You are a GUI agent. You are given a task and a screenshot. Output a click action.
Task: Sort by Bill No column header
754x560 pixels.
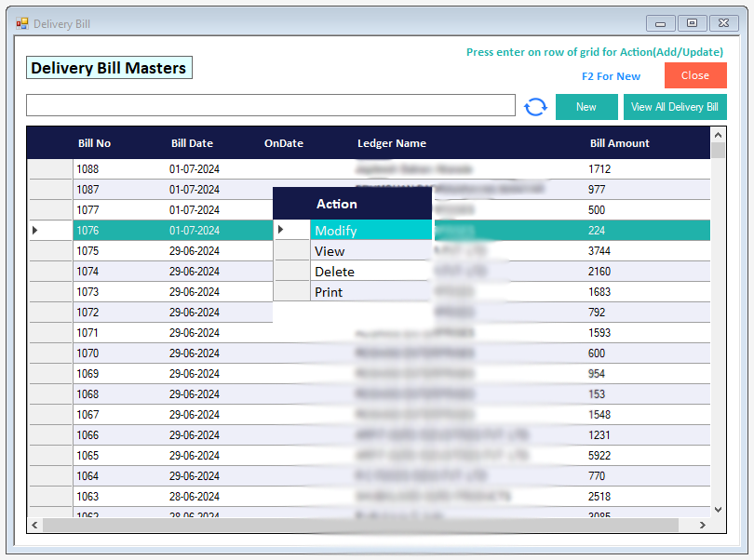tap(94, 143)
